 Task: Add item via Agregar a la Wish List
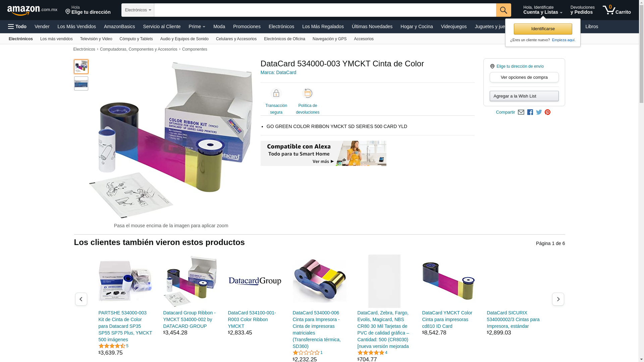524,96
